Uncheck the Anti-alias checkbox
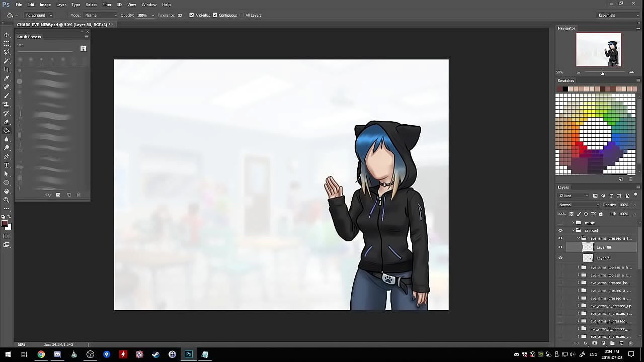This screenshot has width=644, height=362. [191, 15]
